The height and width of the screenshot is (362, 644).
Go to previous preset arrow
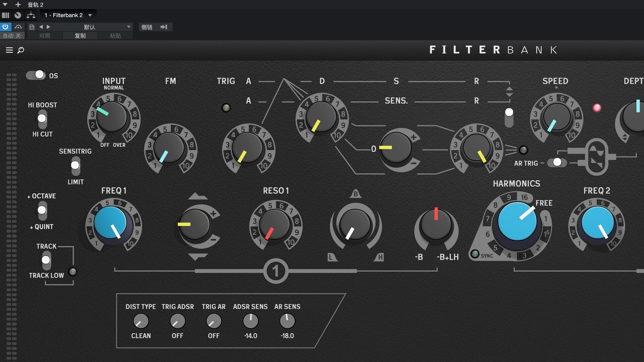pyautogui.click(x=41, y=27)
